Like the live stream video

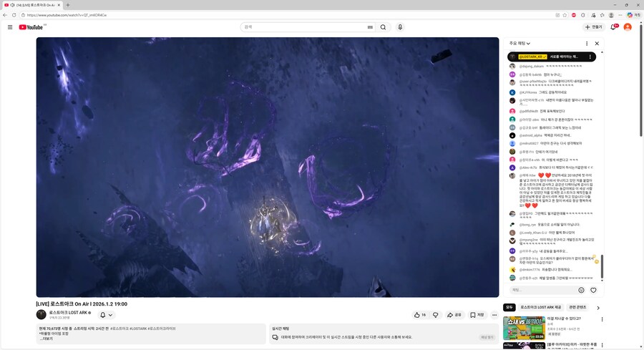[x=419, y=315]
